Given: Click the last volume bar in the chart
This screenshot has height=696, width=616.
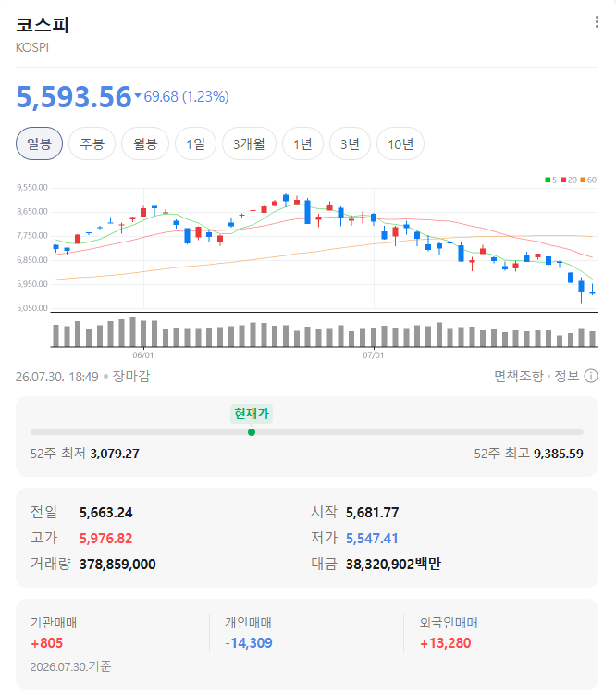Looking at the screenshot, I should click(x=592, y=339).
